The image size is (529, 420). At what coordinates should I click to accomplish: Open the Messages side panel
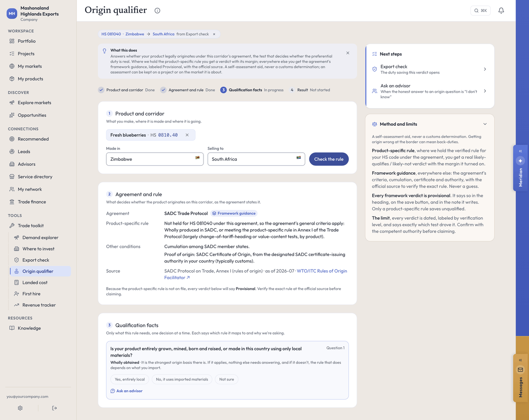520,378
